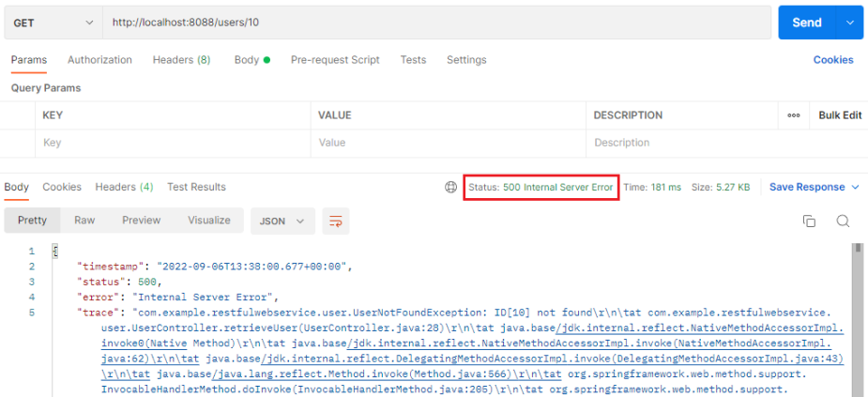Screen dimensions: 868x397
Task: Select the Preview view mode
Action: [x=141, y=221]
